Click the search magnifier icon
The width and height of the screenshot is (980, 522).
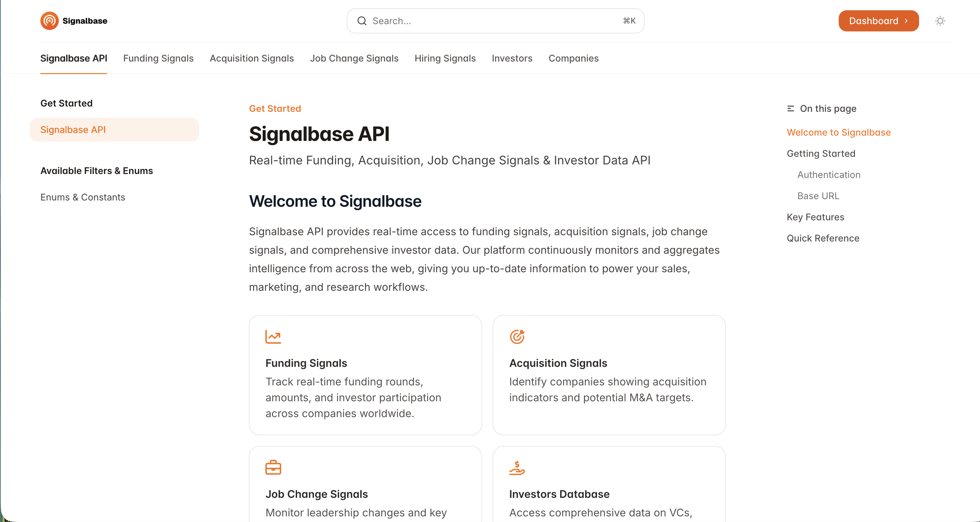coord(362,21)
